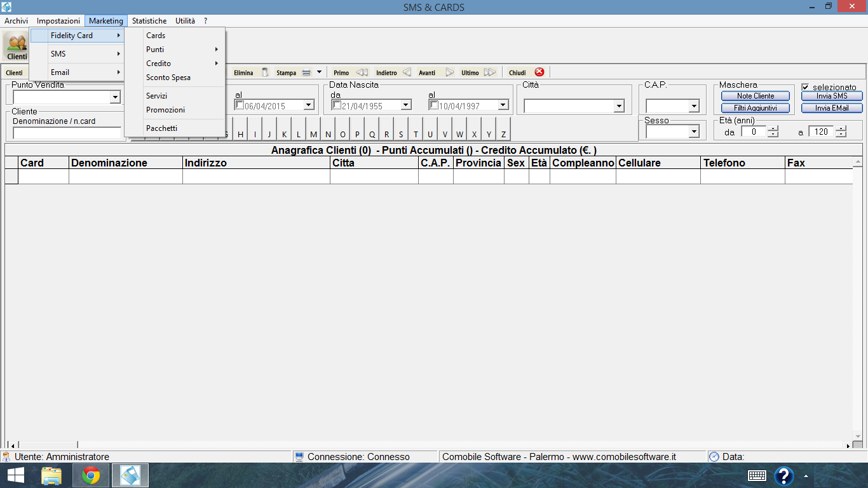Click the Filtri Aggiuntivi button
This screenshot has height=488, width=868.
pyautogui.click(x=756, y=108)
